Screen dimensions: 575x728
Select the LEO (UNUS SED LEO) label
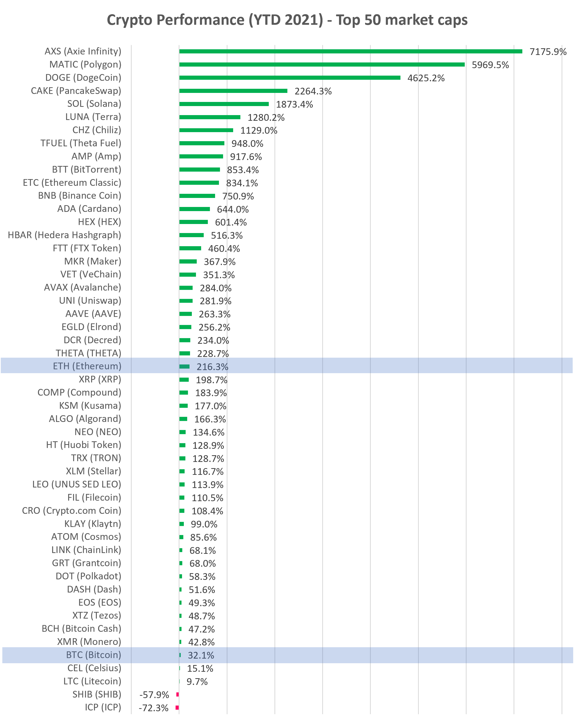(x=77, y=484)
